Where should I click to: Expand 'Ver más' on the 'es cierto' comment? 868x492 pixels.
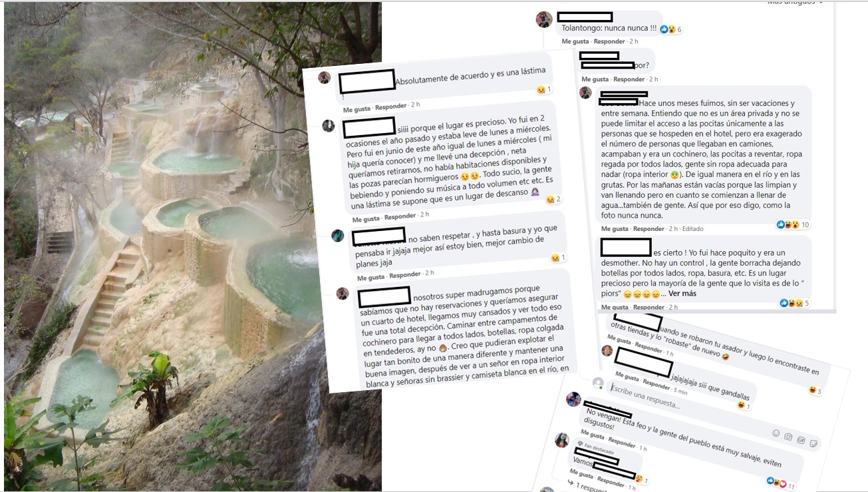tap(682, 293)
